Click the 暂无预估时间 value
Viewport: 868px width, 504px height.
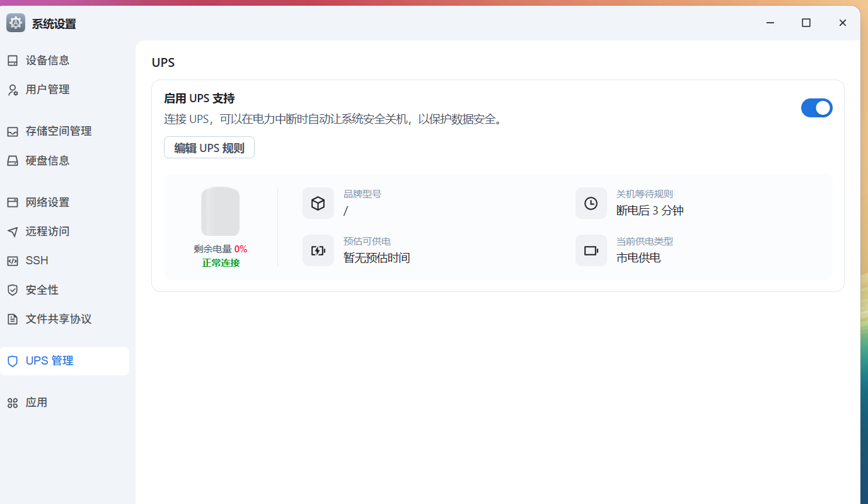point(377,258)
